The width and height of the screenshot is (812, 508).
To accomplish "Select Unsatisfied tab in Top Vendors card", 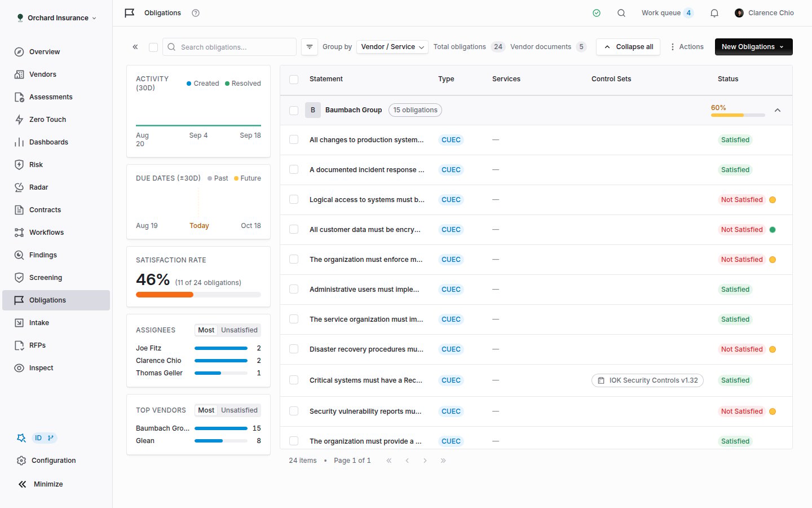I will (x=239, y=410).
